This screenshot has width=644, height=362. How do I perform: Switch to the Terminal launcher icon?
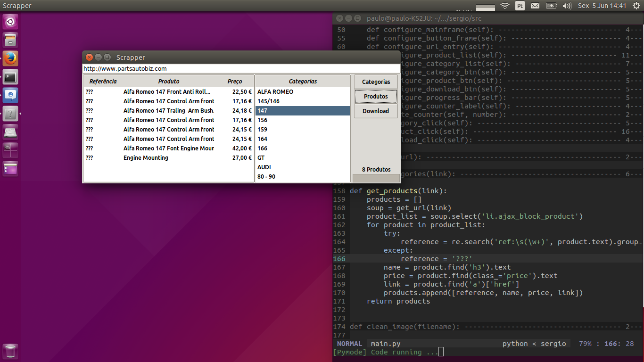(10, 77)
